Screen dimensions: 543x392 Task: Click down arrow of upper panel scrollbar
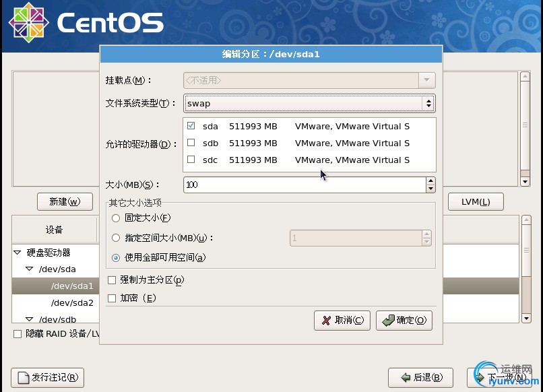(525, 182)
